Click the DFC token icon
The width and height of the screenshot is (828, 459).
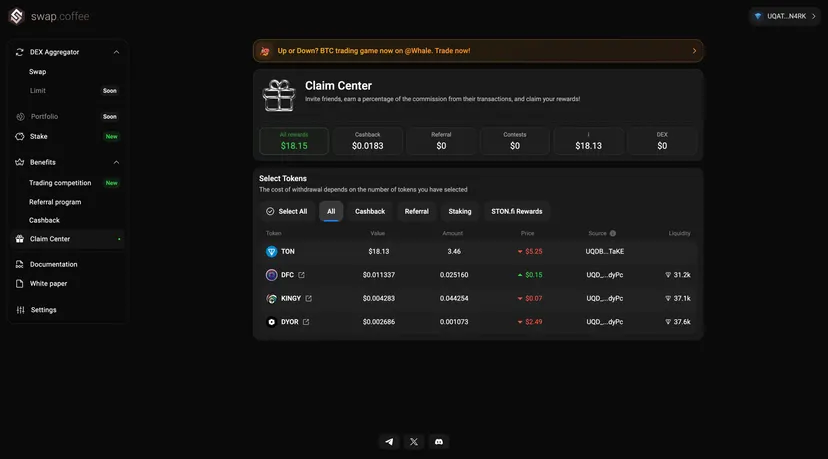tap(271, 275)
